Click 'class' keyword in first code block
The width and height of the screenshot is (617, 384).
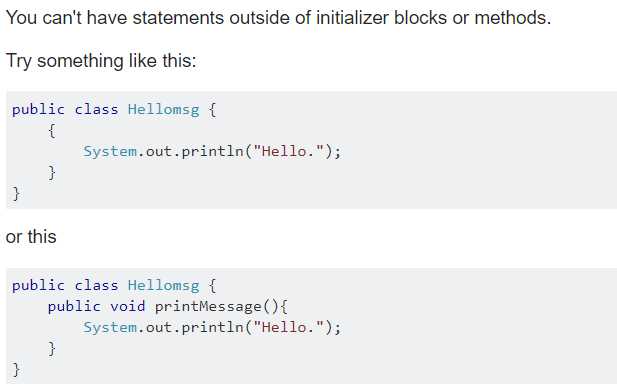(96, 109)
